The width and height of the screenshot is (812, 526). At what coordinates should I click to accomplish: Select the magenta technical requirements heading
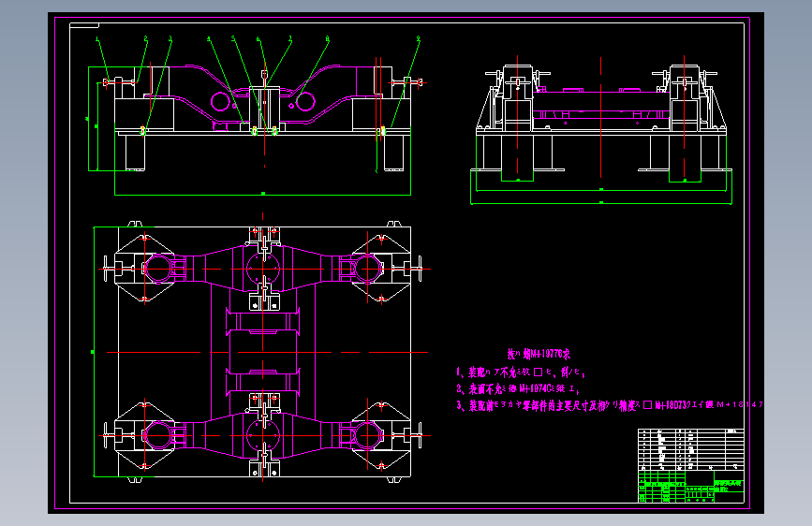tap(539, 354)
